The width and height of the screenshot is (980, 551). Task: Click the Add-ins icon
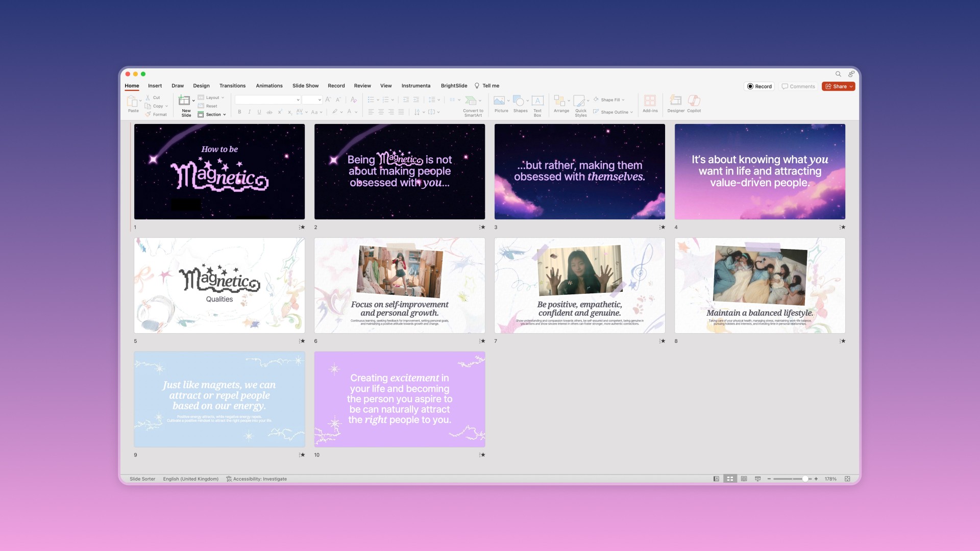point(650,101)
